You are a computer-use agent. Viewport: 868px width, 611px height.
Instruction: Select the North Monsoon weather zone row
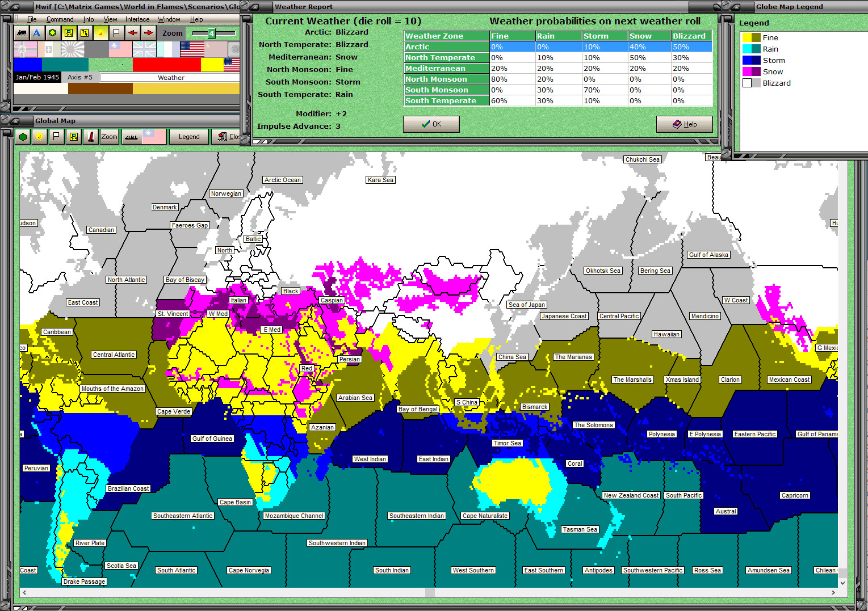click(x=558, y=79)
